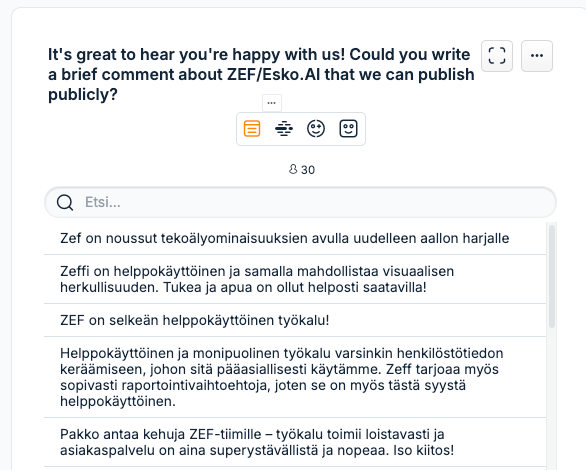Select the square robot face view icon

348,129
